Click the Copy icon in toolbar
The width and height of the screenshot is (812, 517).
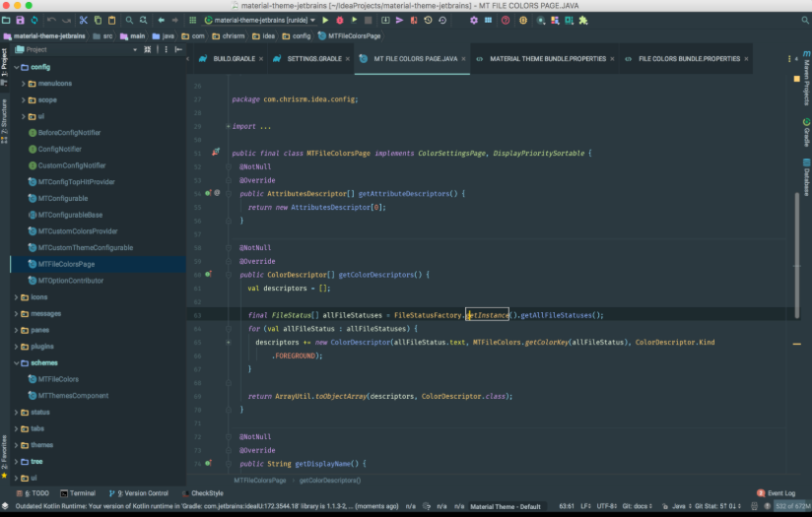(98, 20)
